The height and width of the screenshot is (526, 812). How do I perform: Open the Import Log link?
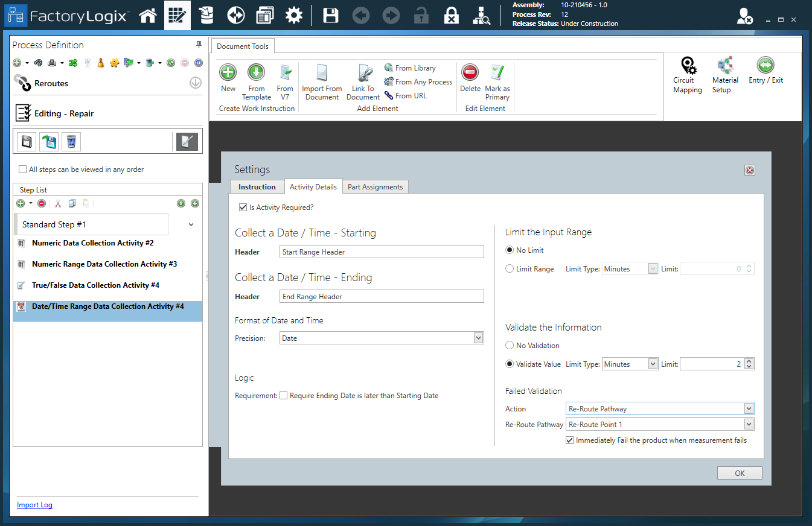click(x=34, y=505)
